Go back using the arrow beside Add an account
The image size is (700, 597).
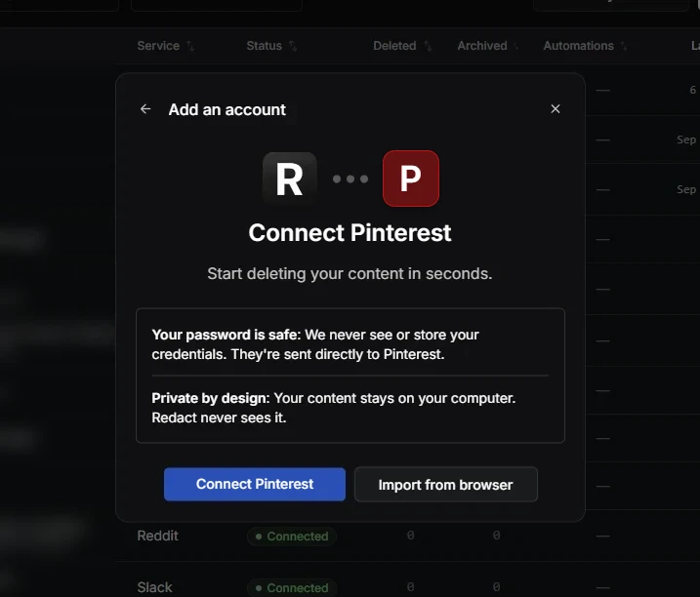pos(145,109)
